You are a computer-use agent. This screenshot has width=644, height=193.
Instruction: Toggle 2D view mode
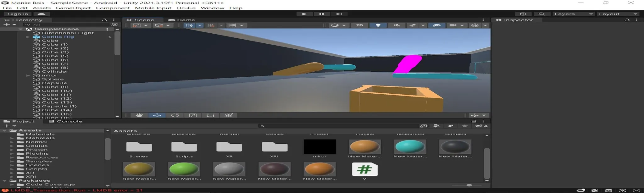pos(359,25)
